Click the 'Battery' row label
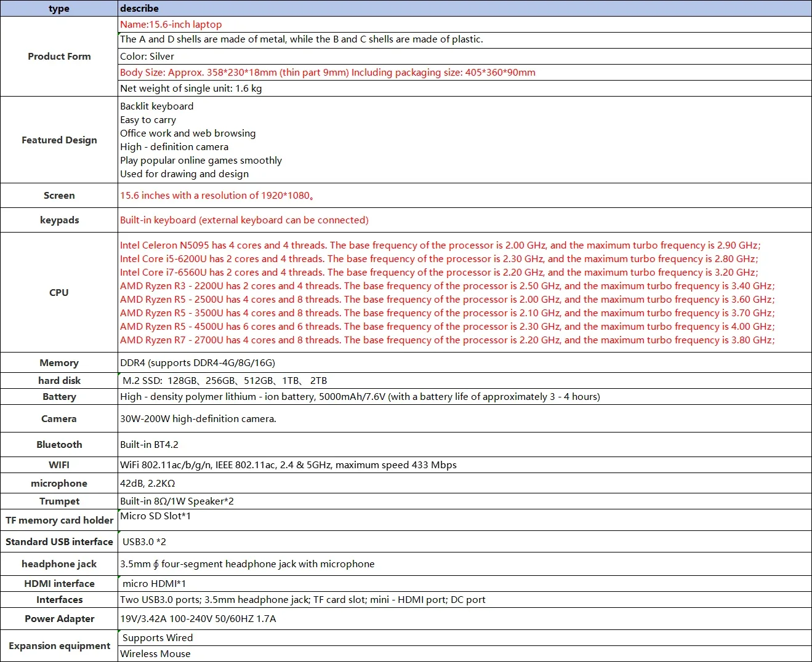Image resolution: width=812 pixels, height=662 pixels. point(59,396)
